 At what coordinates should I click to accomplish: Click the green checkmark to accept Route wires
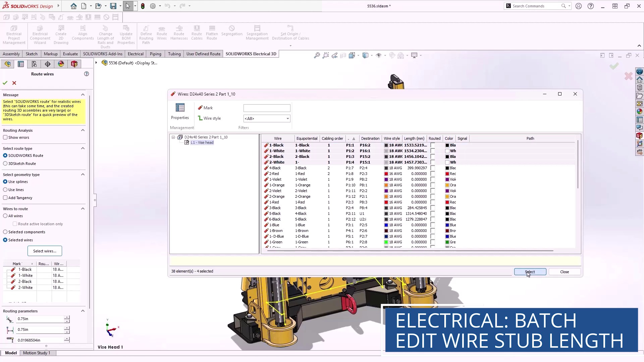click(5, 83)
